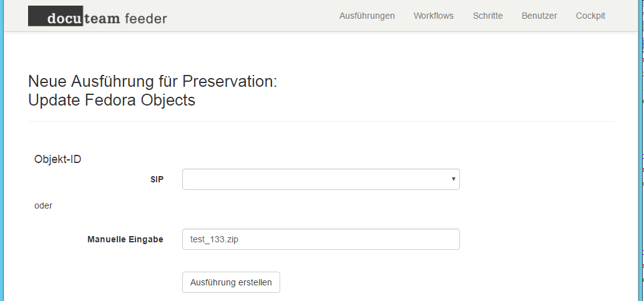
Task: Go to the Workflows page
Action: (x=433, y=16)
